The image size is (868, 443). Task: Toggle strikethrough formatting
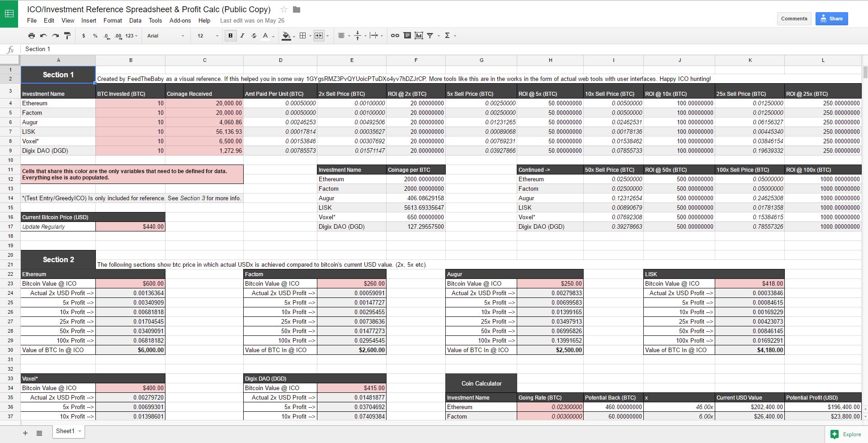tap(254, 36)
